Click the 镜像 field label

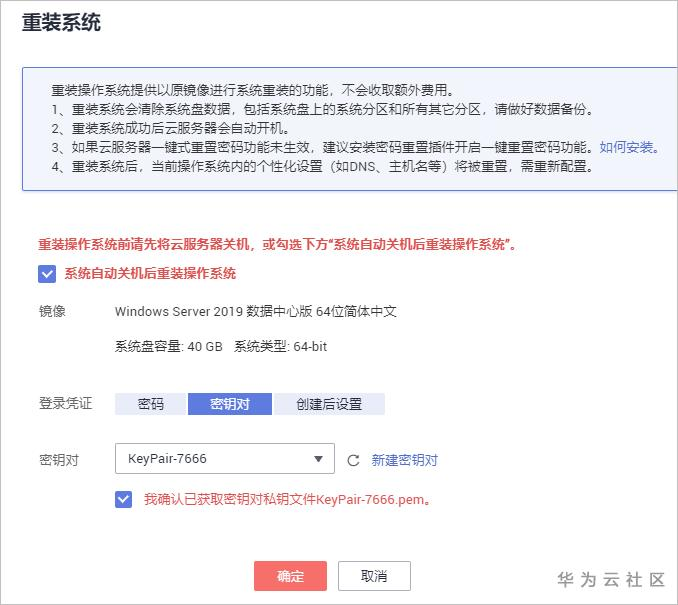click(52, 311)
